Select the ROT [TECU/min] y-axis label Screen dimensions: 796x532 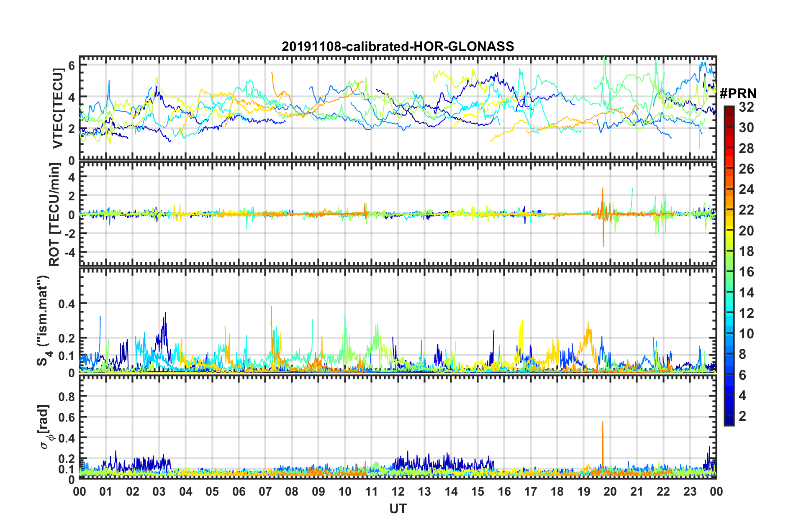coord(54,215)
